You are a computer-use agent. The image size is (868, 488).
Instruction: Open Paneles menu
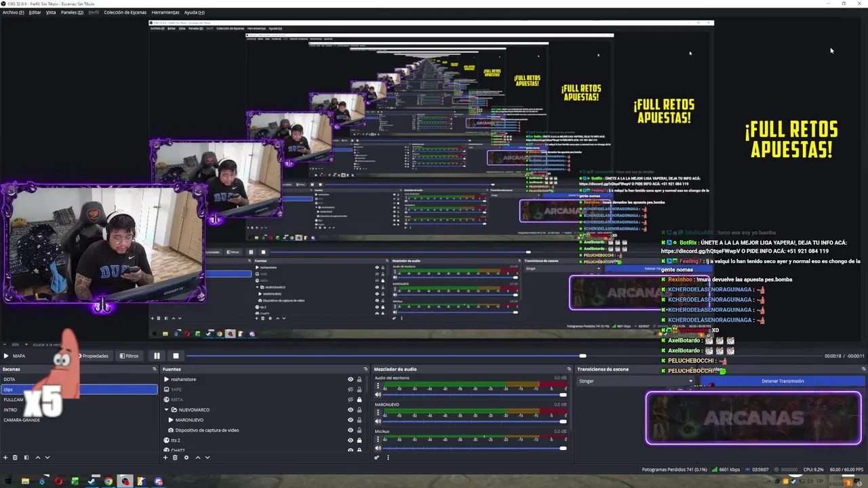(72, 12)
